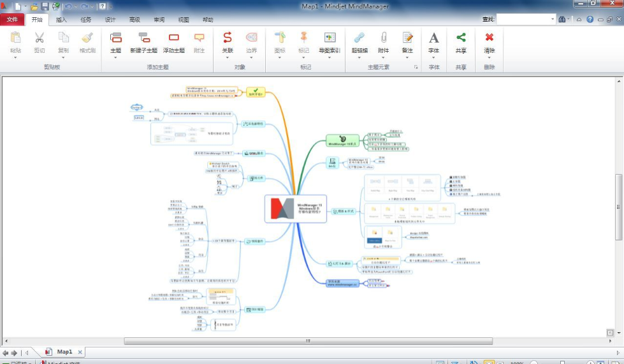Screen dimensions: 624x364
Task: Insert a 浮动主题 floating topic
Action: (x=174, y=38)
